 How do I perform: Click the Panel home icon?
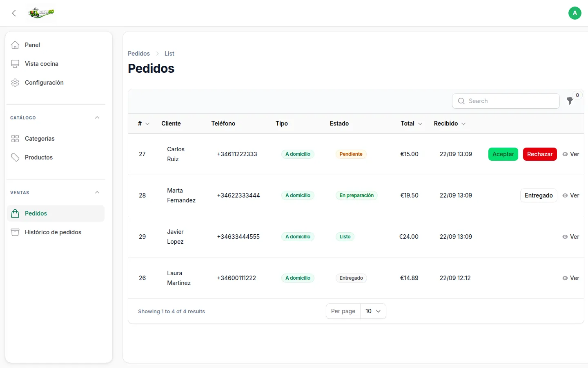point(15,45)
